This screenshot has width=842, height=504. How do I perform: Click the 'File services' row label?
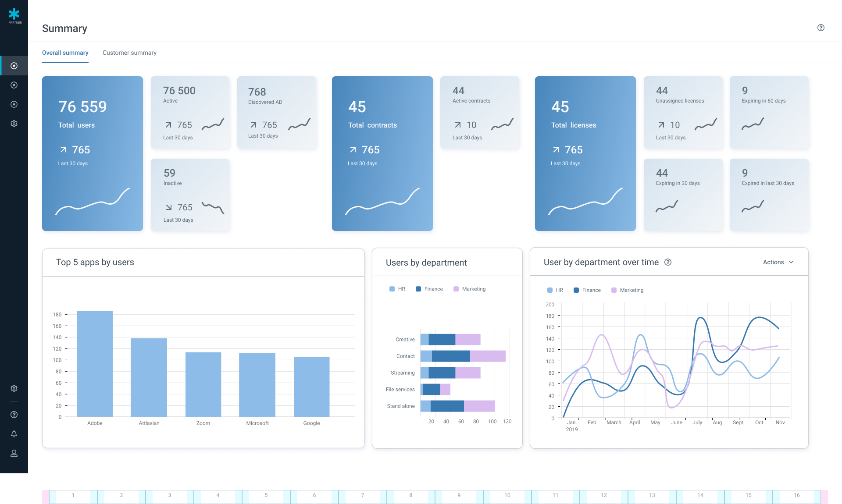(400, 389)
